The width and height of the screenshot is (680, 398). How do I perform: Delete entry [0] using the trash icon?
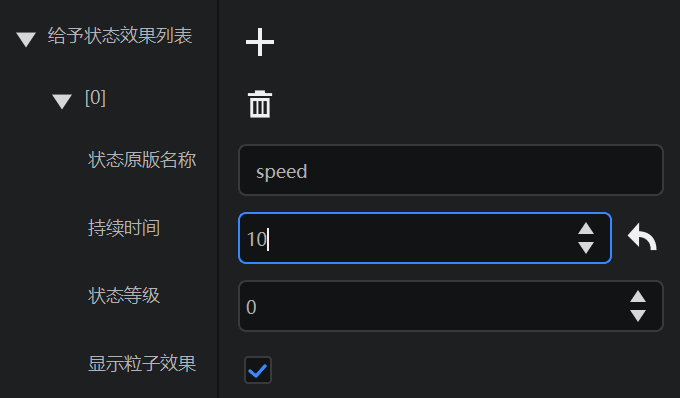click(x=260, y=104)
